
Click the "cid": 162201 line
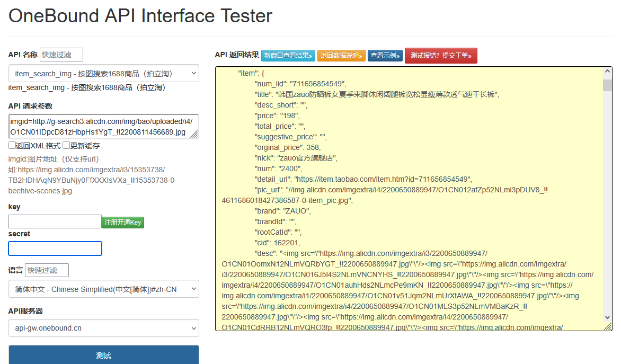click(x=277, y=243)
